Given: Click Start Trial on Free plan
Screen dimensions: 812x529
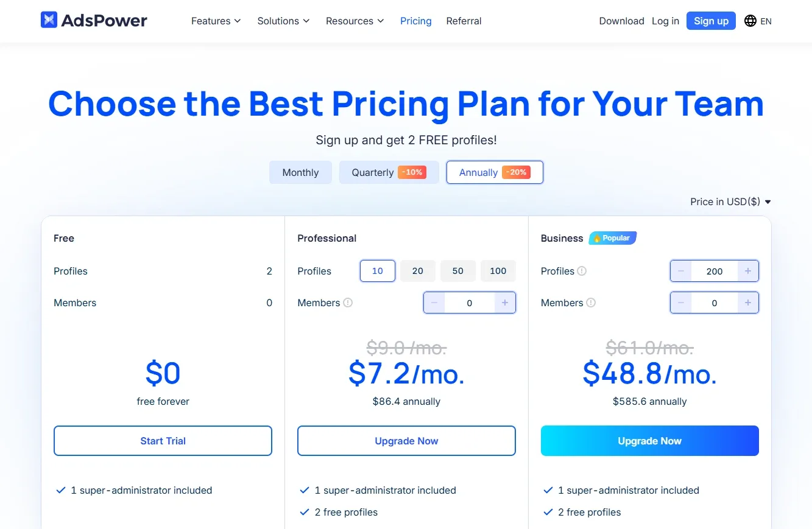Looking at the screenshot, I should (163, 441).
